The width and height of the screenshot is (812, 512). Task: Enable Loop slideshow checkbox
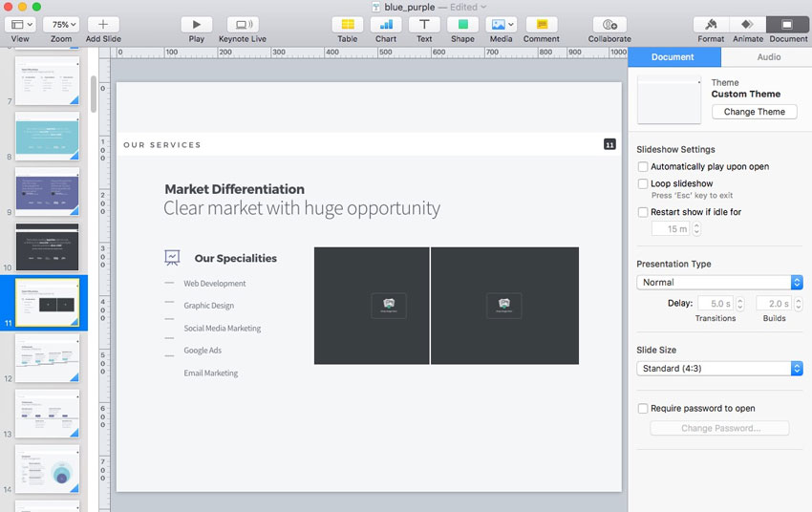(643, 183)
